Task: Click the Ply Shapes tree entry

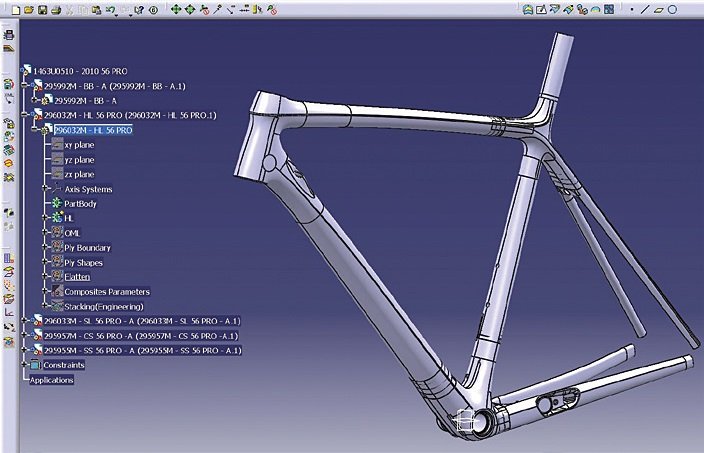Action: coord(83,262)
